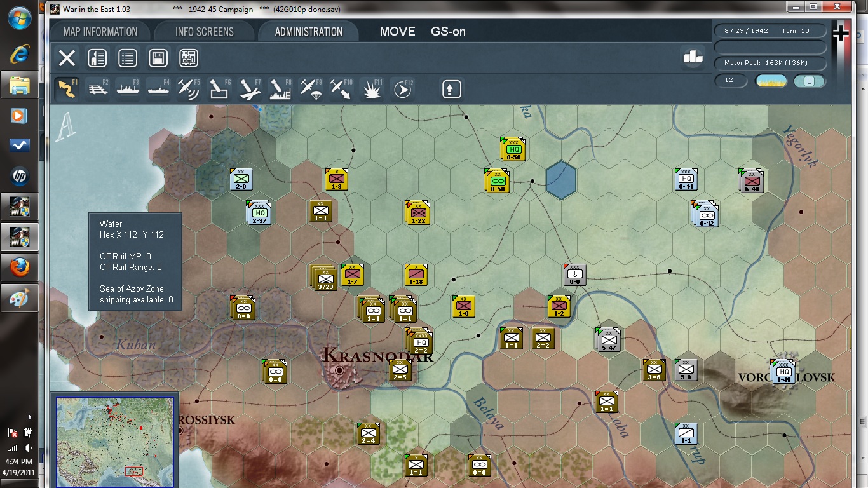Select the unit counter labeled 2=4
Viewport: 868px width, 488px height.
[369, 433]
